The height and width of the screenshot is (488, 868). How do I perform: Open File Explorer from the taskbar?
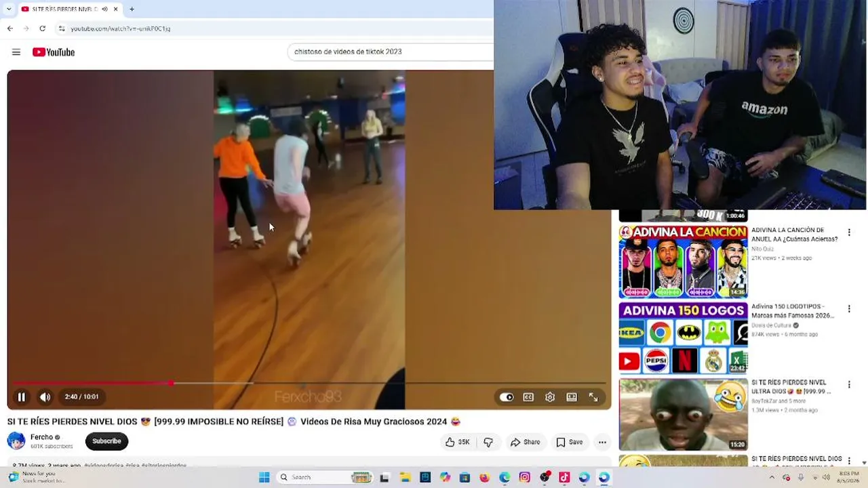(x=405, y=477)
